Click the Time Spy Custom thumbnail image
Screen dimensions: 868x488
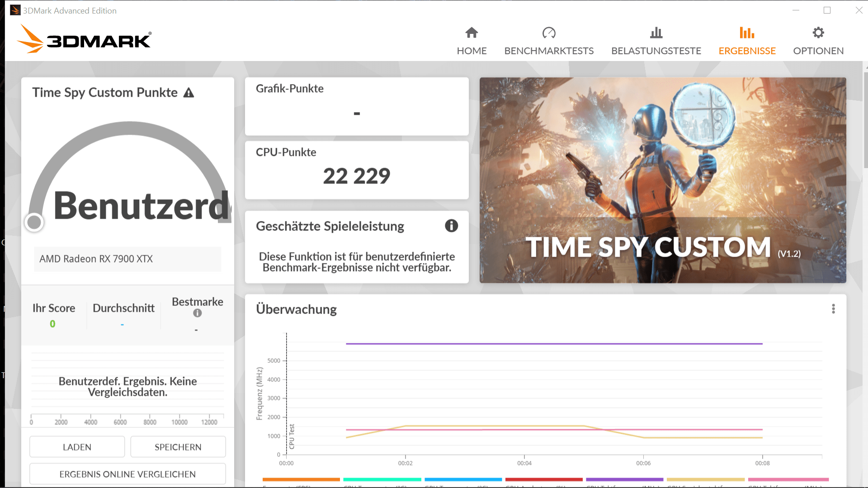tap(663, 180)
